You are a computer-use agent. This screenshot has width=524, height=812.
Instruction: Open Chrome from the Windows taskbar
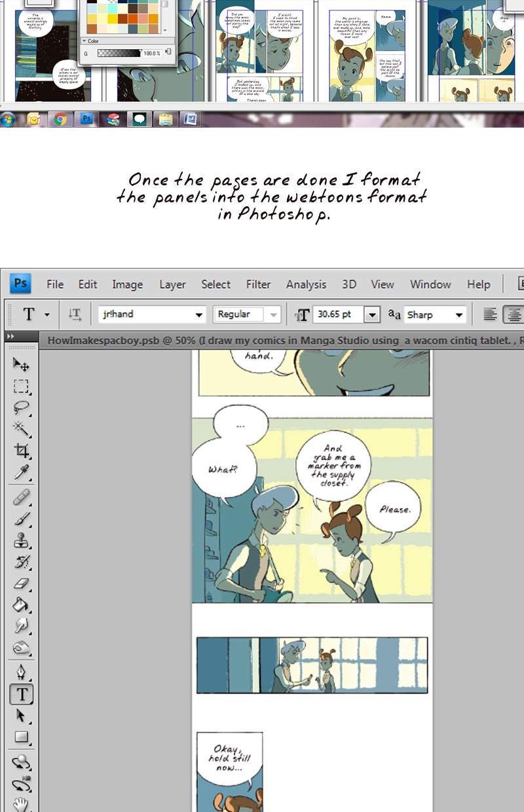60,119
